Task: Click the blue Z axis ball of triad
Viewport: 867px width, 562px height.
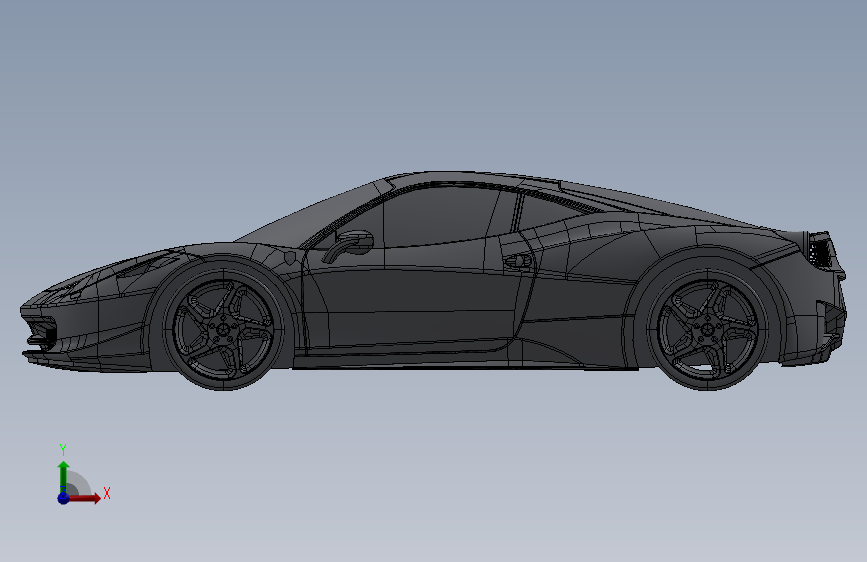Action: pos(63,498)
